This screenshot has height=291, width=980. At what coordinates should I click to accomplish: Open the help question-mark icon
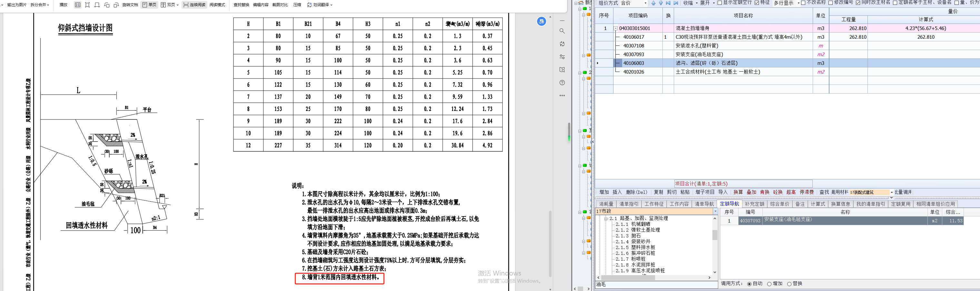(562, 83)
